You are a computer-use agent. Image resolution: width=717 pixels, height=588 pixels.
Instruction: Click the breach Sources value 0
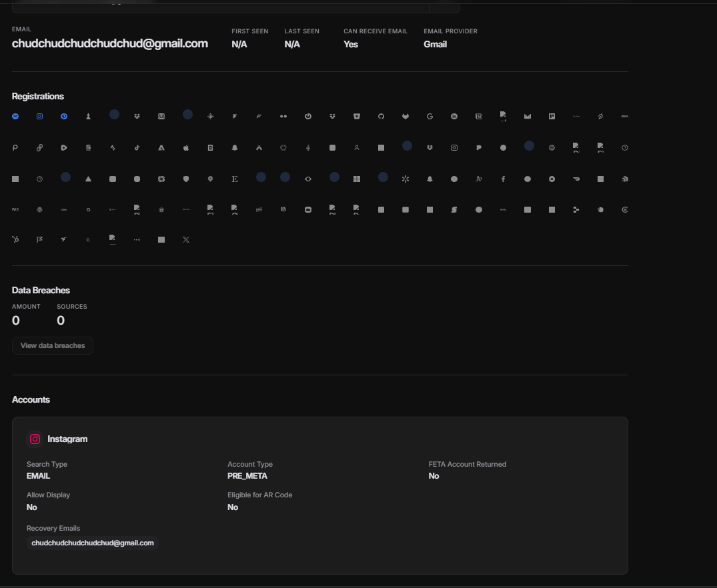pos(60,321)
